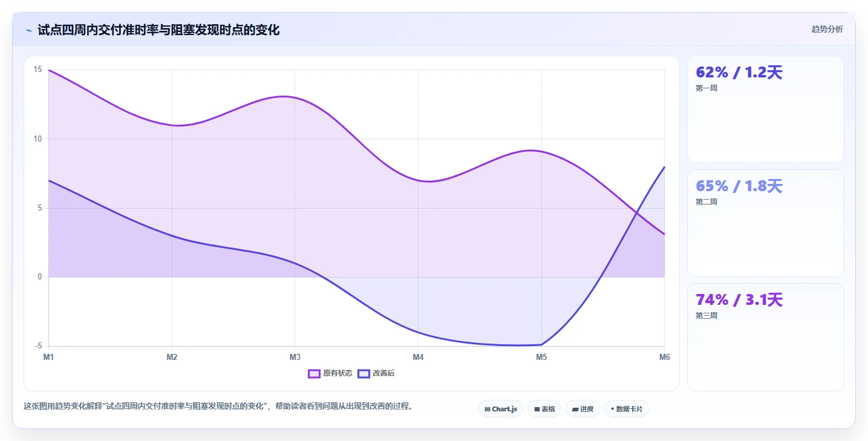Click the 第一周 label
Image resolution: width=868 pixels, height=441 pixels.
click(x=706, y=88)
